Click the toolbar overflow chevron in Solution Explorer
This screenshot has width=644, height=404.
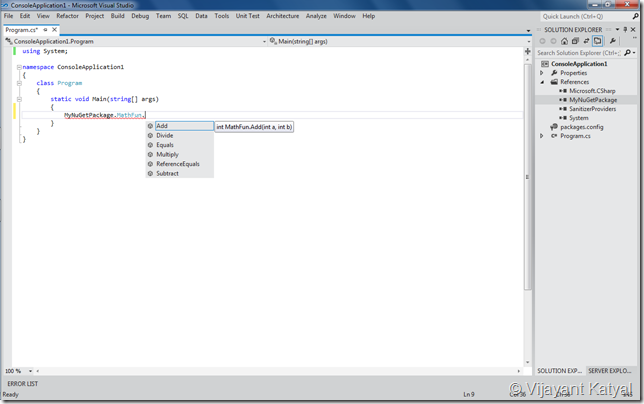click(x=634, y=38)
